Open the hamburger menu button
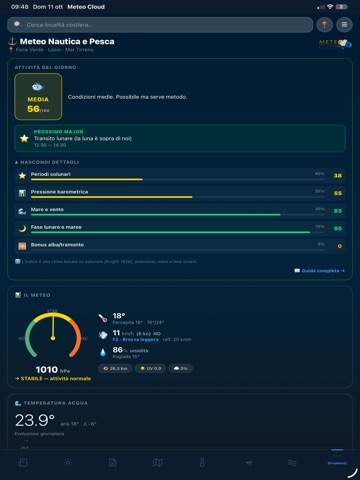Image resolution: width=360 pixels, height=480 pixels. [x=344, y=25]
